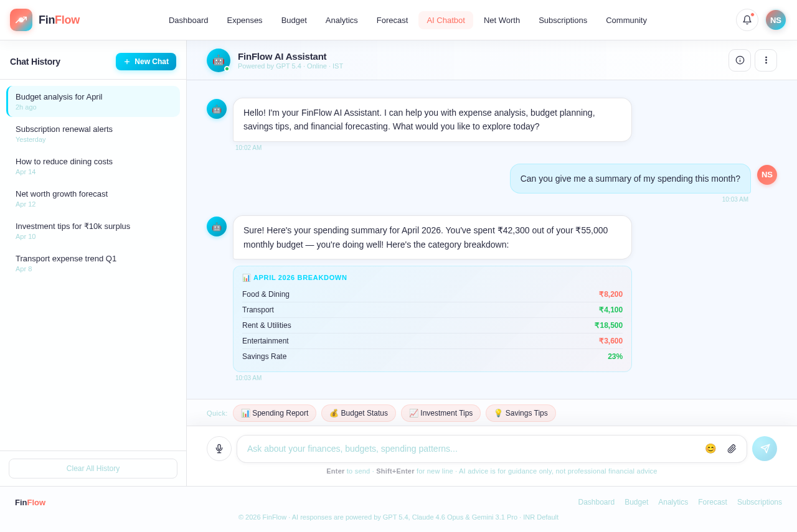797x532 pixels.
Task: Open the emoji picker
Action: pyautogui.click(x=710, y=449)
